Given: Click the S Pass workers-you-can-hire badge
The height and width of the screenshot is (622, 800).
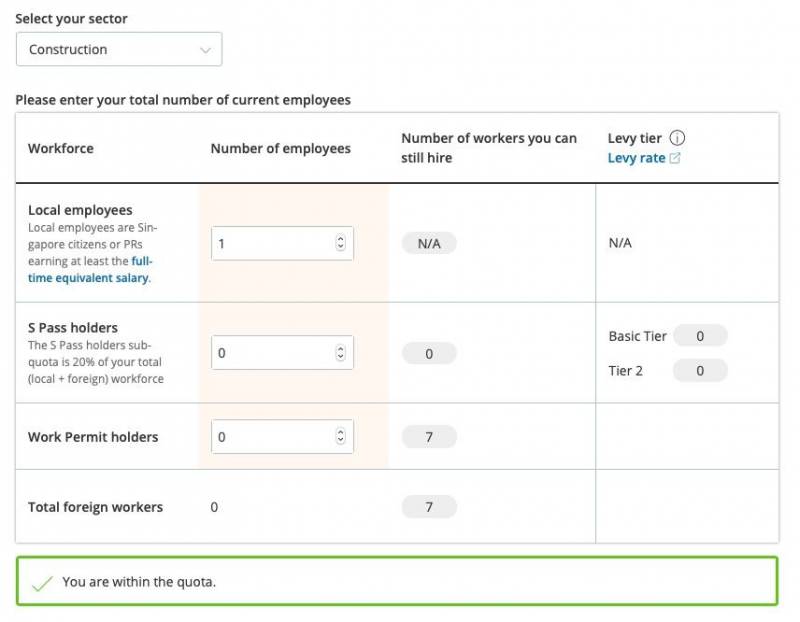Looking at the screenshot, I should [429, 353].
